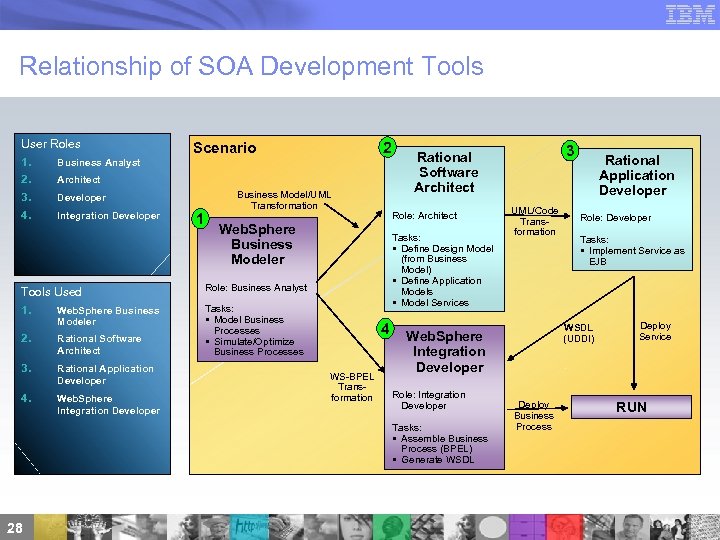Viewport: 720px width, 540px height.
Task: Select 'Architect' in the User Roles list
Action: pyautogui.click(x=79, y=180)
